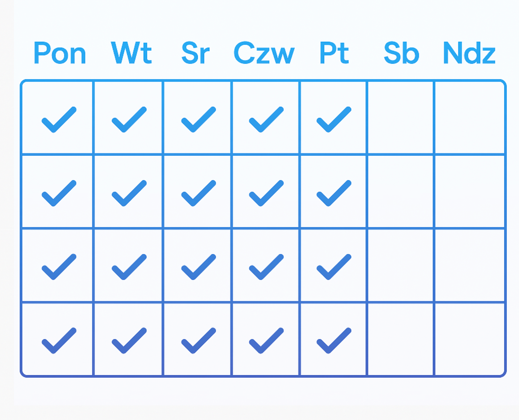Click the Pon column header
This screenshot has height=420, width=519.
pyautogui.click(x=60, y=53)
